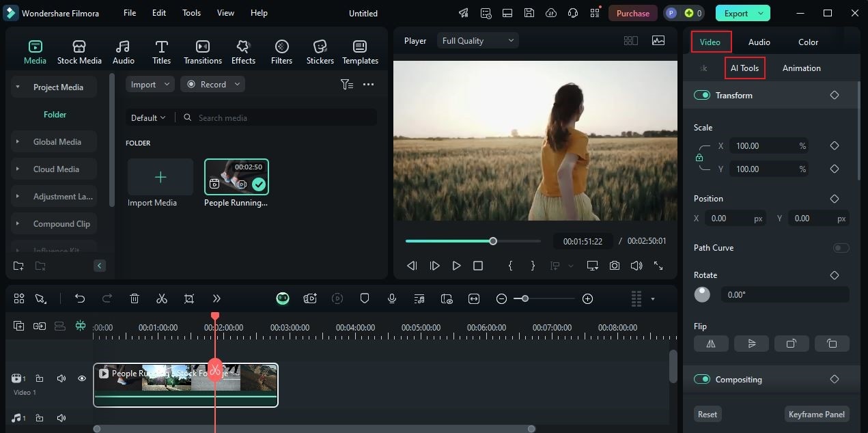Hide Video 1 track with eye icon
The height and width of the screenshot is (433, 868).
(x=82, y=378)
